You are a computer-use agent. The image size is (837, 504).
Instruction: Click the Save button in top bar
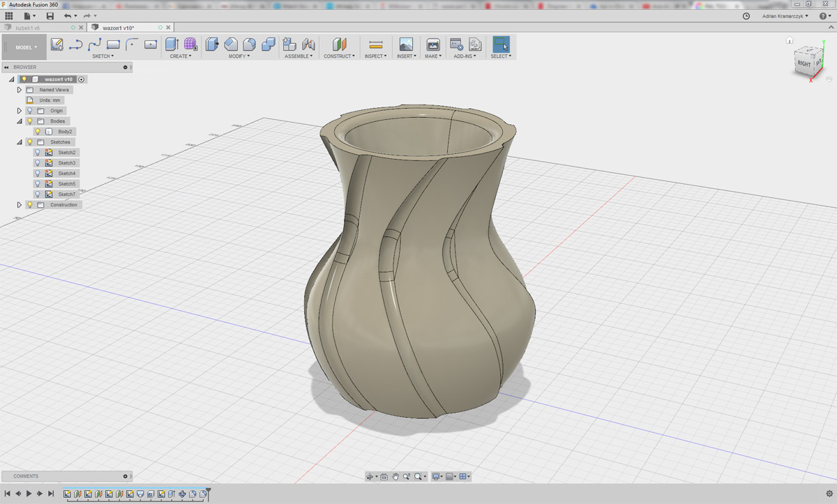pos(50,16)
